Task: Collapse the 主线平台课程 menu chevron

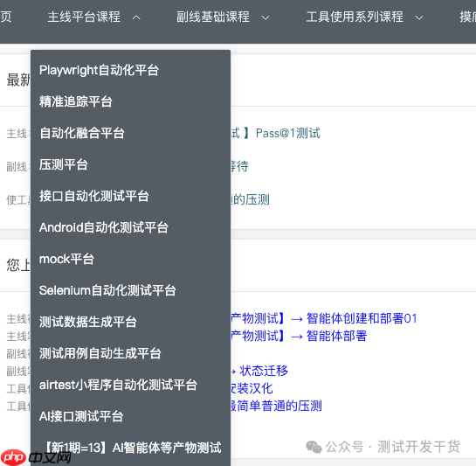Action: click(x=136, y=17)
